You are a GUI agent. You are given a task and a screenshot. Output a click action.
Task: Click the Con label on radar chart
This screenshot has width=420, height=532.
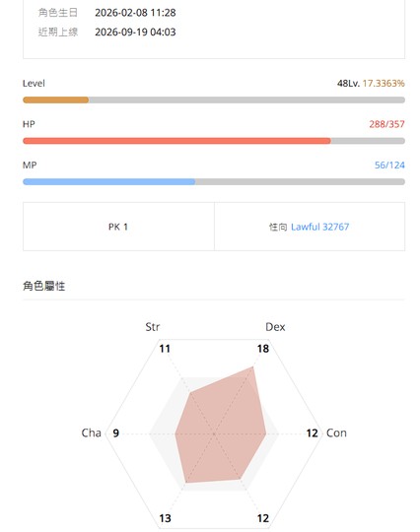tap(336, 432)
